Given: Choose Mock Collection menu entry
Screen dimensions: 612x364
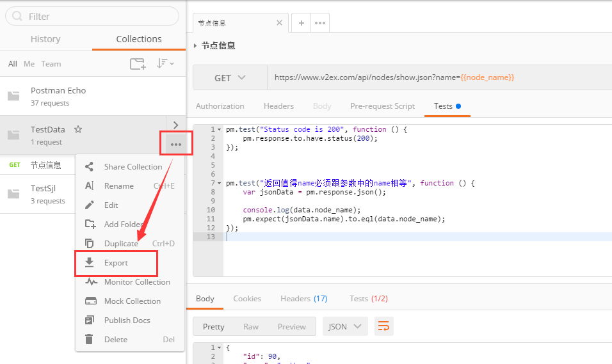Looking at the screenshot, I should (129, 301).
